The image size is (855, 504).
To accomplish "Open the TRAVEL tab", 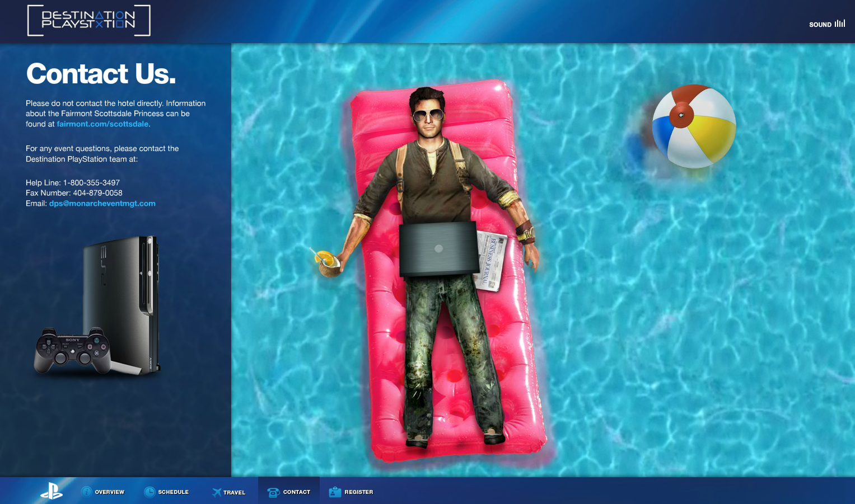I will click(228, 492).
